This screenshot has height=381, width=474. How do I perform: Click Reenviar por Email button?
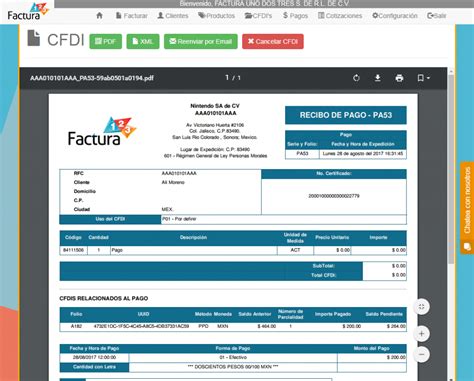tap(201, 41)
